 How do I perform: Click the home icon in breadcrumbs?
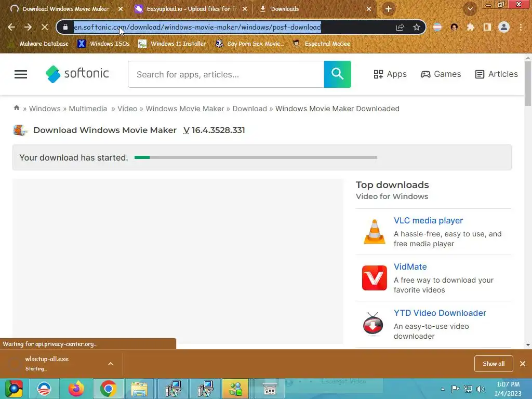pyautogui.click(x=16, y=108)
